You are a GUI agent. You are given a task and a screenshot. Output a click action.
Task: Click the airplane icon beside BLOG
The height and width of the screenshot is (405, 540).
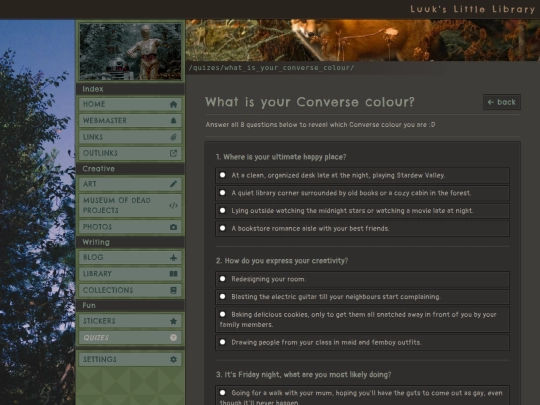click(x=173, y=257)
